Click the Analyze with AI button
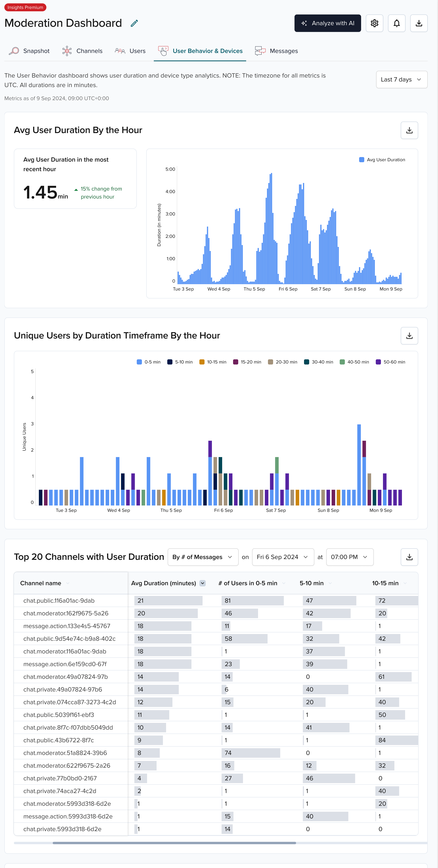438x868 pixels. tap(328, 23)
